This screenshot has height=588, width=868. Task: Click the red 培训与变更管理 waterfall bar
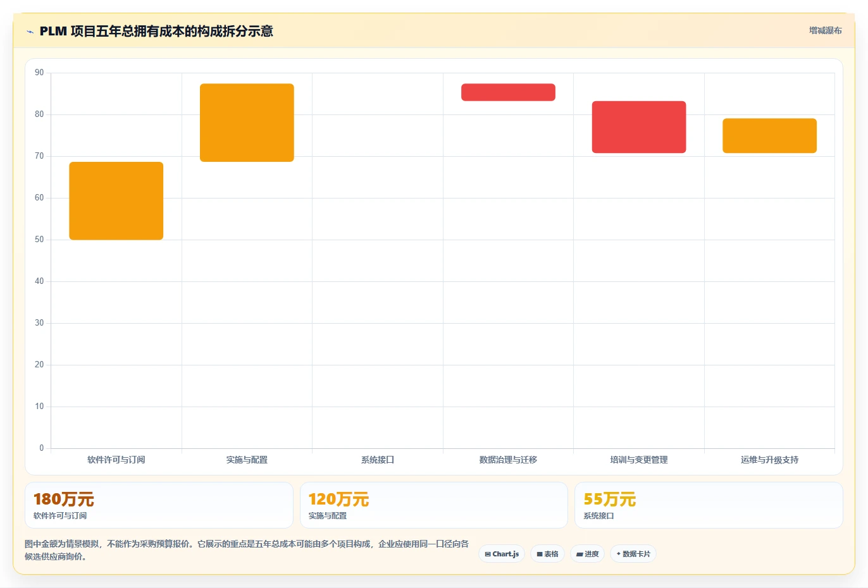(639, 127)
